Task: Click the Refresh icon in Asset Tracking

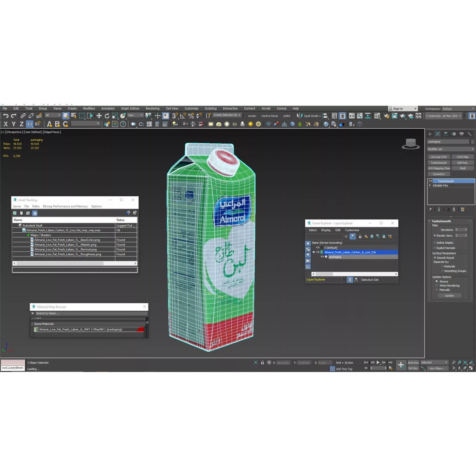Action: click(x=15, y=213)
